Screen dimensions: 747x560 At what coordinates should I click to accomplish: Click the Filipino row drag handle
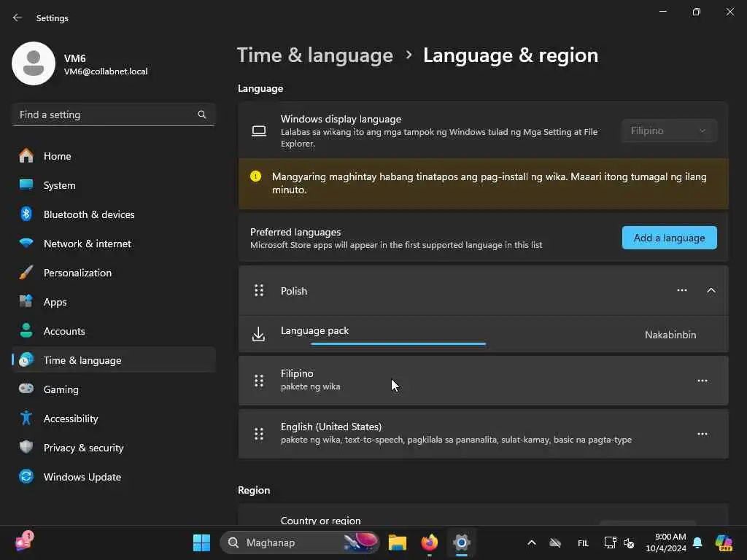[259, 381]
